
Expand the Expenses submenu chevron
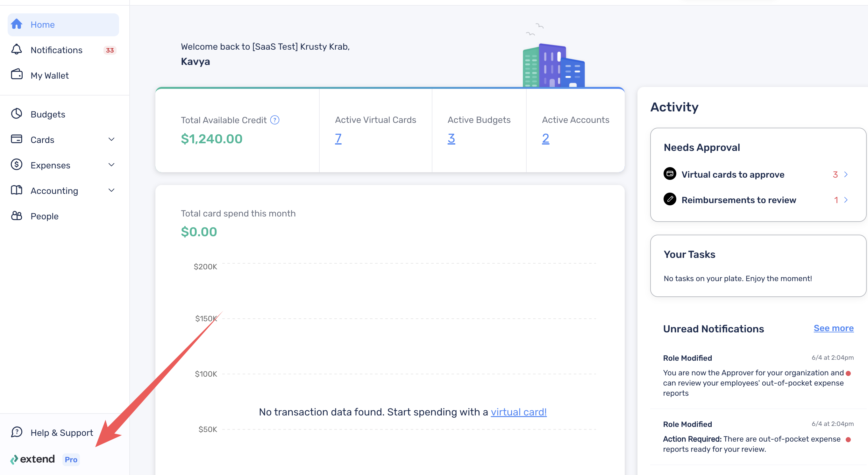coord(111,165)
